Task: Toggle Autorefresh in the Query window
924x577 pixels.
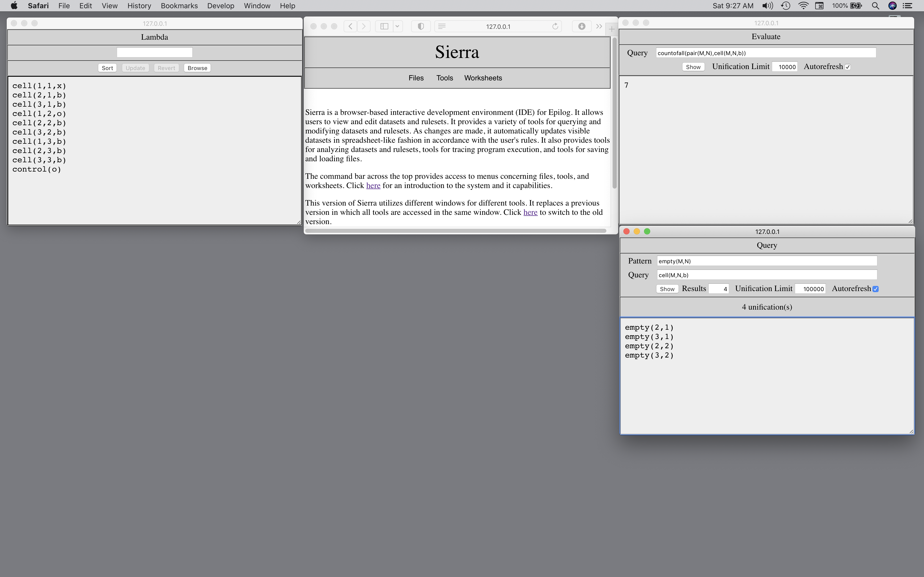Action: [x=876, y=289]
